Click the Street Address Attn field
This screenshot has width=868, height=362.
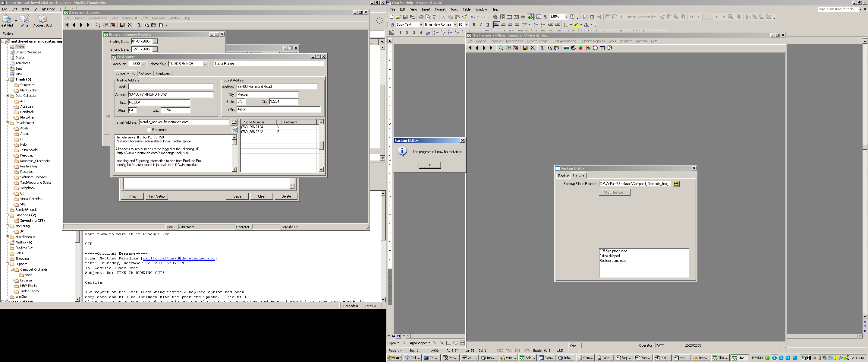(x=278, y=109)
